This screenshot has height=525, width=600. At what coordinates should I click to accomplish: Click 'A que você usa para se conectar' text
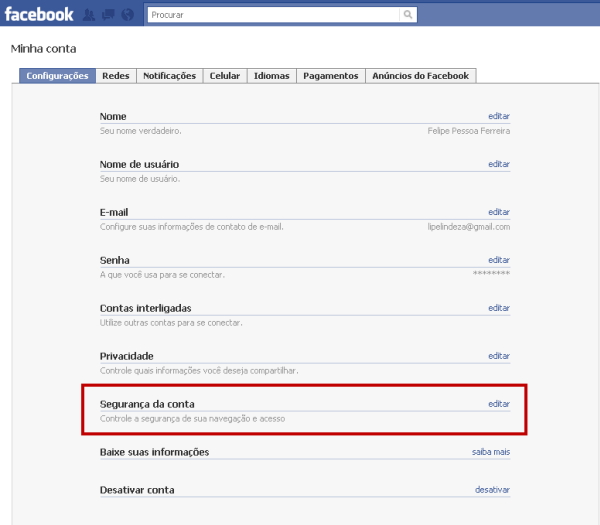coord(162,275)
